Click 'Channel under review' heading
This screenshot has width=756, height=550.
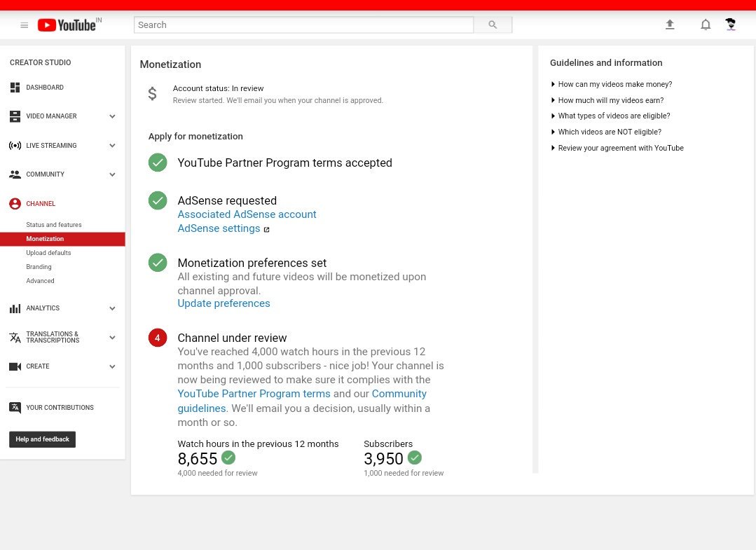[232, 338]
